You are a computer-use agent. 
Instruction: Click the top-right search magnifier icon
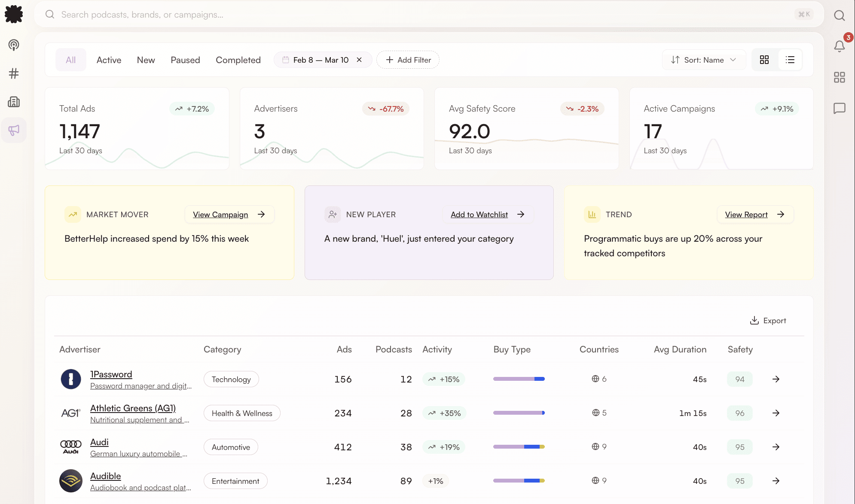pos(839,15)
